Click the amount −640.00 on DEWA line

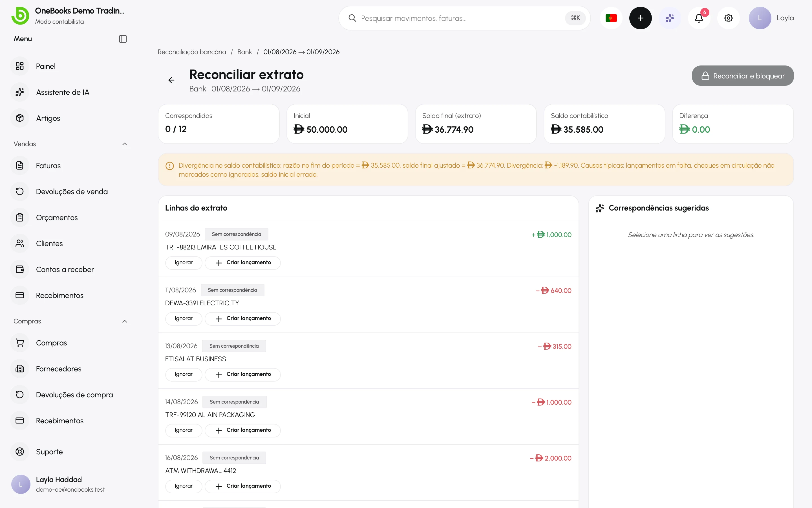(554, 291)
